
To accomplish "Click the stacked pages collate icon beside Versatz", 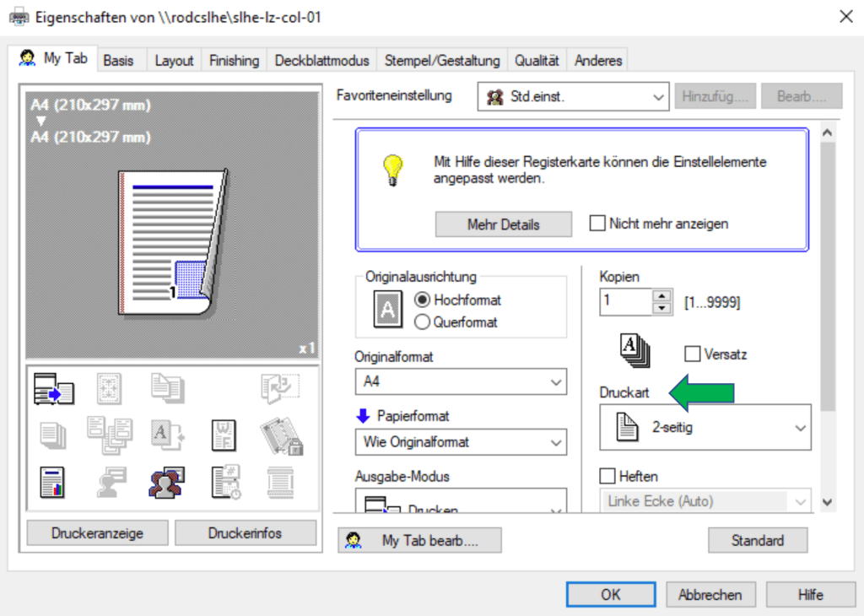I will [x=634, y=351].
